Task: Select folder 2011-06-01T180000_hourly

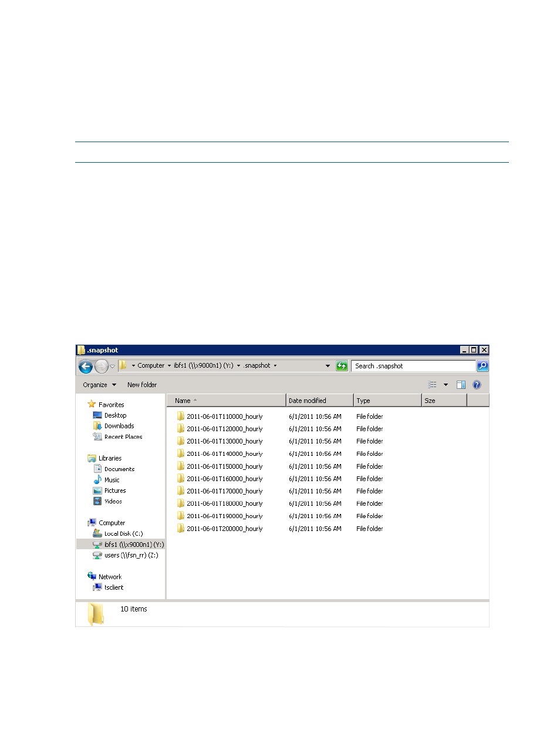Action: point(224,503)
